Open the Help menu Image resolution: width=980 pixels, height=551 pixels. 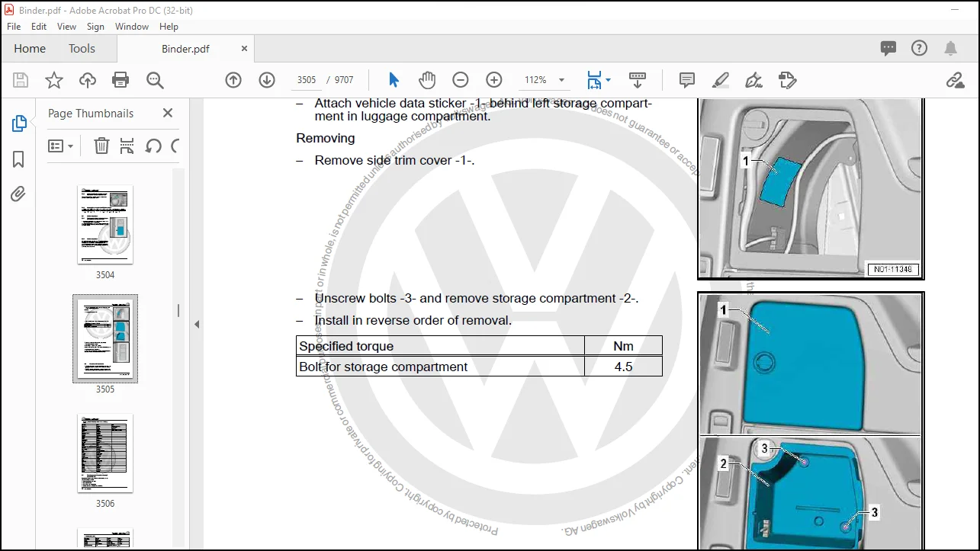169,26
